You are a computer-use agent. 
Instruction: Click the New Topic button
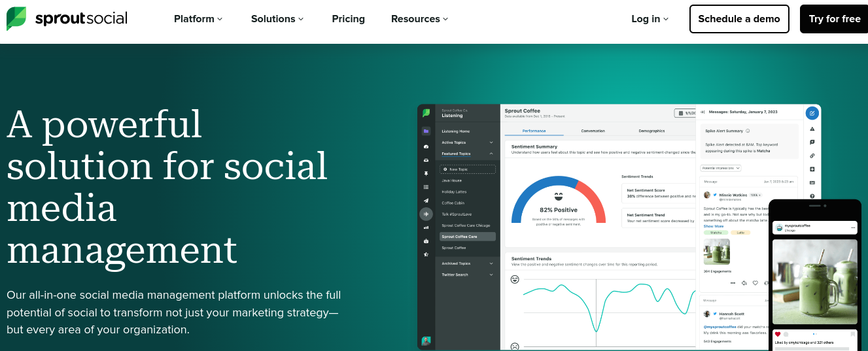[468, 169]
